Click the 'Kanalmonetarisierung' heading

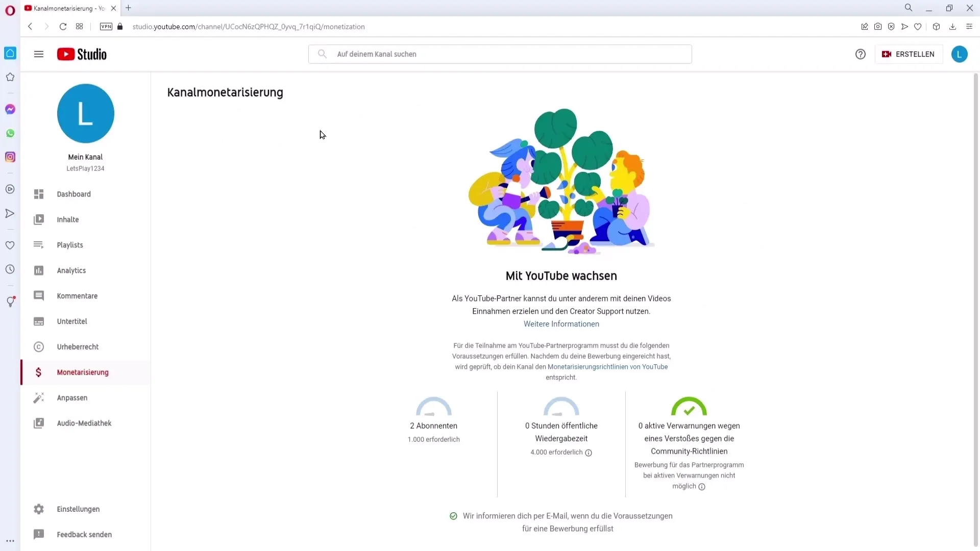pyautogui.click(x=225, y=92)
